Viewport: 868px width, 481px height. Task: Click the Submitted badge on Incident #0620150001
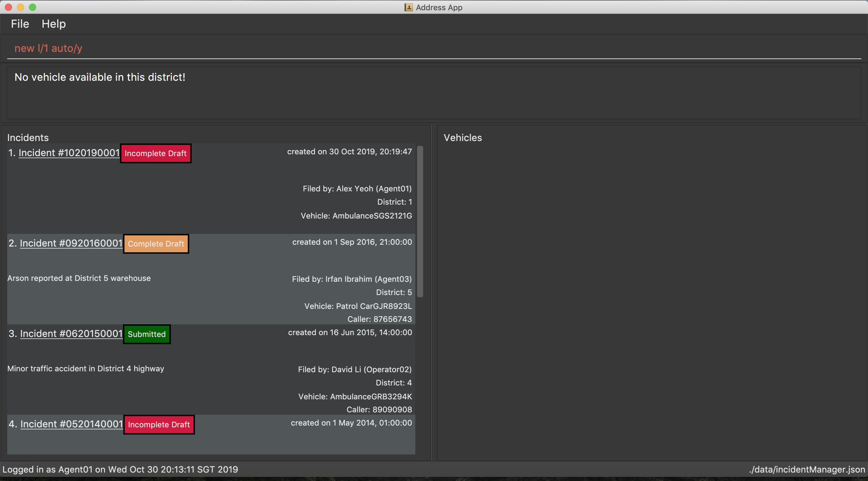coord(146,334)
